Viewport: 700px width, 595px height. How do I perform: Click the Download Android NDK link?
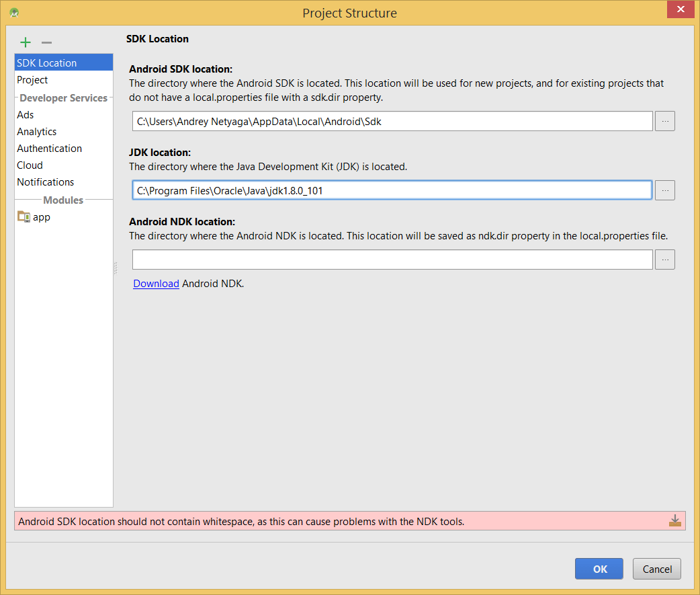coord(156,284)
